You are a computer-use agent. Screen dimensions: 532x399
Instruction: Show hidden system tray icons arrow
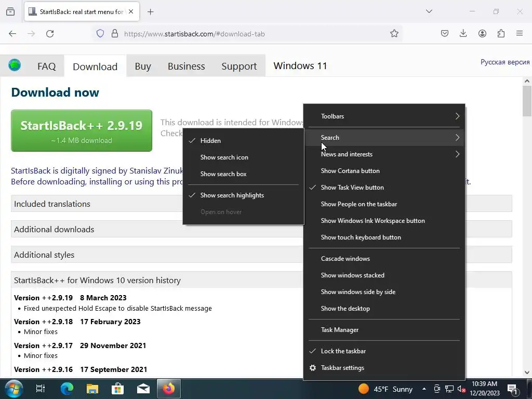pos(424,389)
